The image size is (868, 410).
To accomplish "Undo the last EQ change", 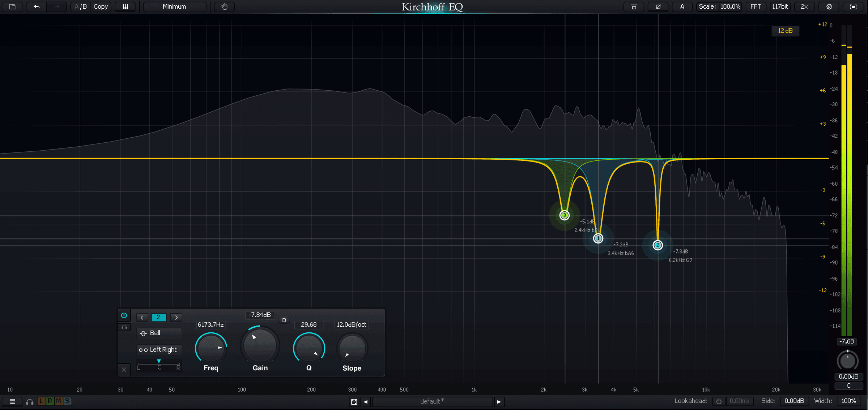I will (x=37, y=7).
